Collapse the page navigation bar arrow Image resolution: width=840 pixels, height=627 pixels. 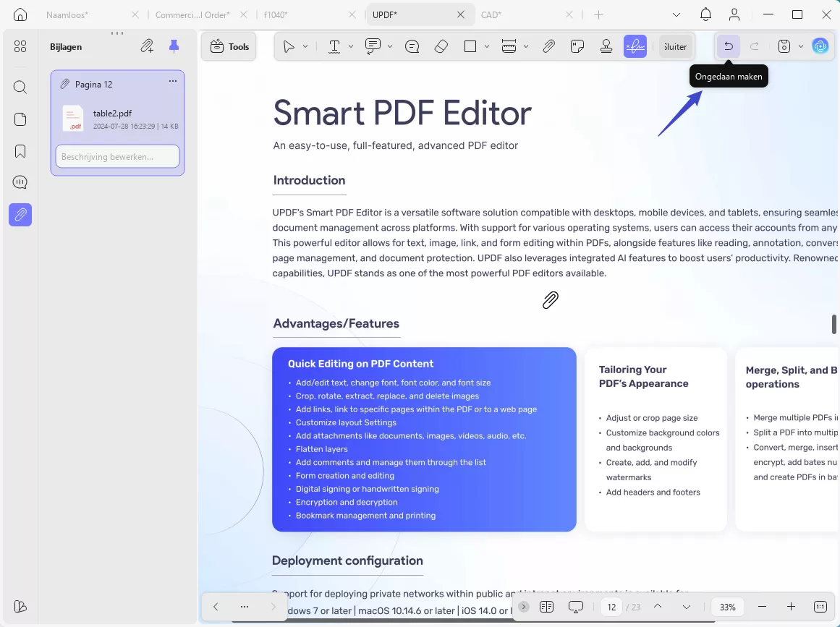[523, 607]
